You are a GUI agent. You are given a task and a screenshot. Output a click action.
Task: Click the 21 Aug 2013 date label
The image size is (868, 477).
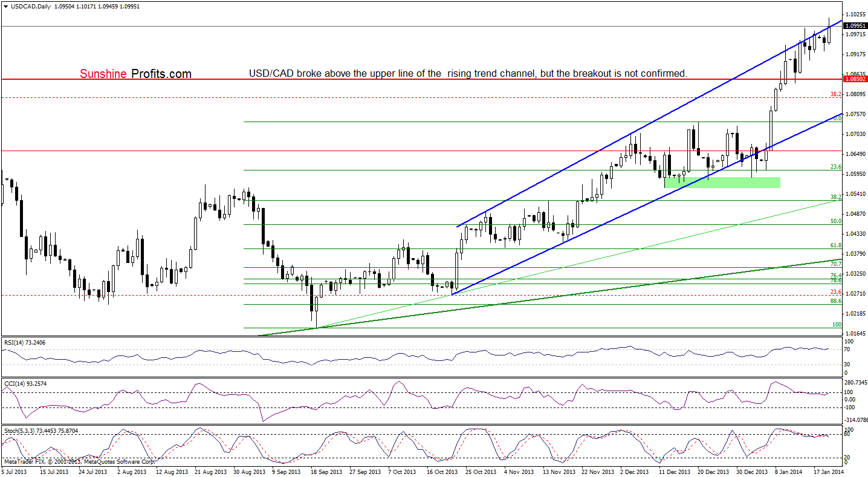(212, 472)
